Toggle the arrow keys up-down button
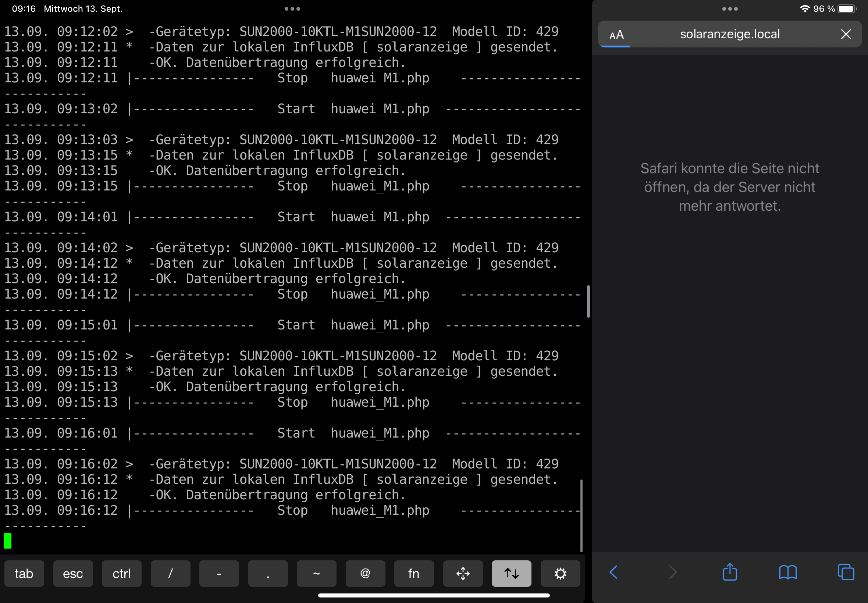The width and height of the screenshot is (868, 603). pos(511,574)
